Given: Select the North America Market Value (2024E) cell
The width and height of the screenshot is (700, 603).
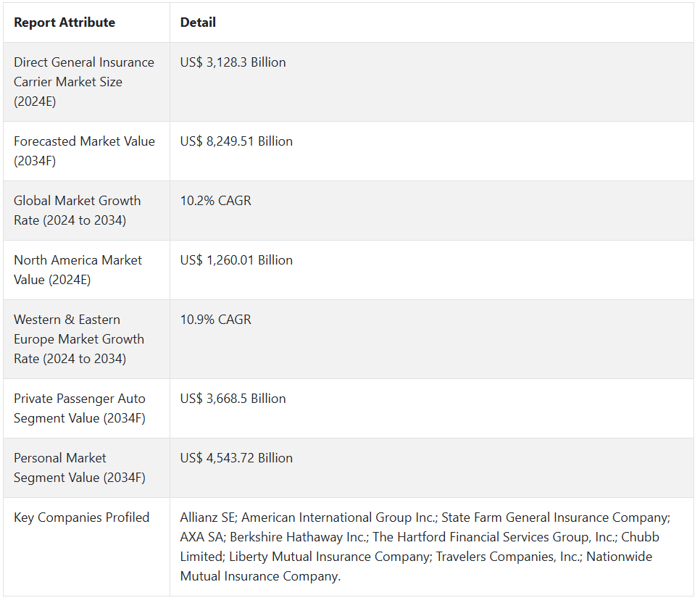Looking at the screenshot, I should [x=78, y=270].
